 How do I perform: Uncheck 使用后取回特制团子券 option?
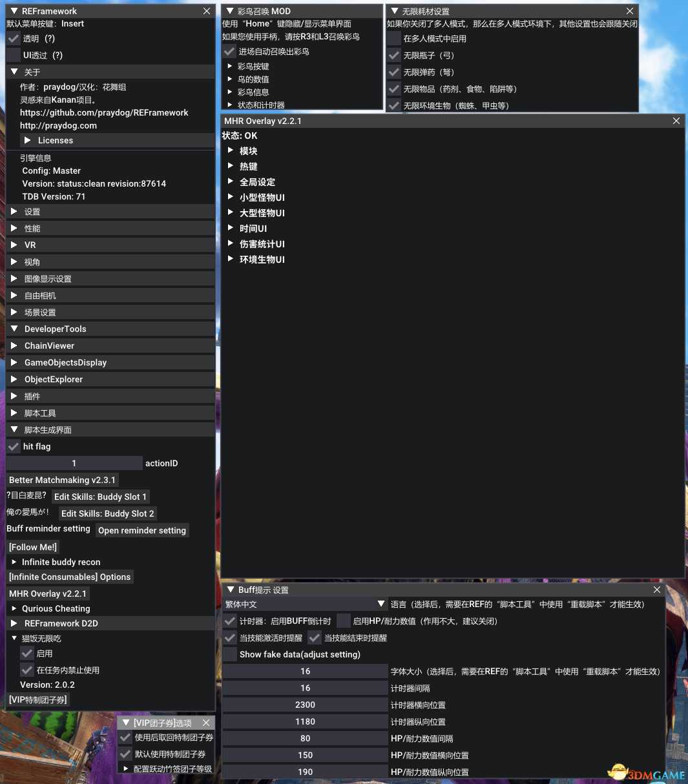[x=125, y=738]
